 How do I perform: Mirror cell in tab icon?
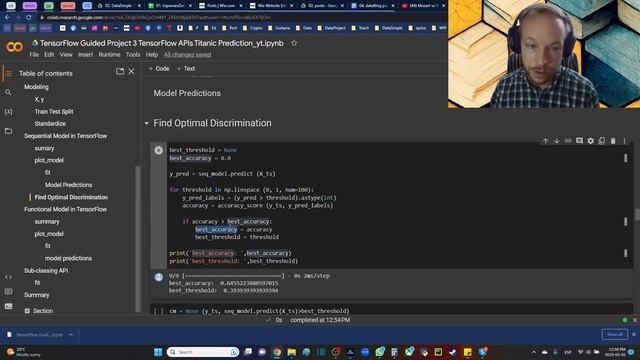[x=602, y=141]
